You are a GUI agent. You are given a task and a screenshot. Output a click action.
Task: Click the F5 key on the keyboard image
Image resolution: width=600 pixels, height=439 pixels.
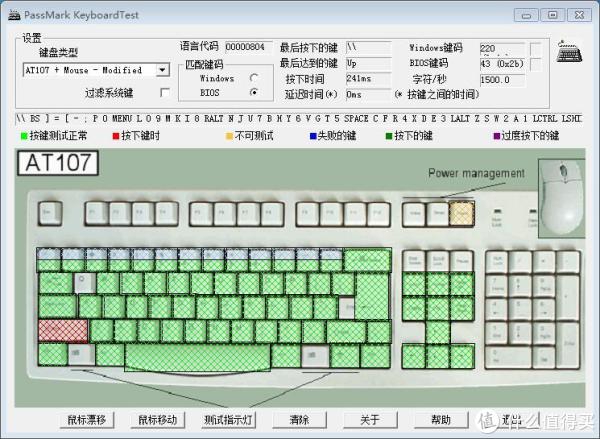pos(201,213)
